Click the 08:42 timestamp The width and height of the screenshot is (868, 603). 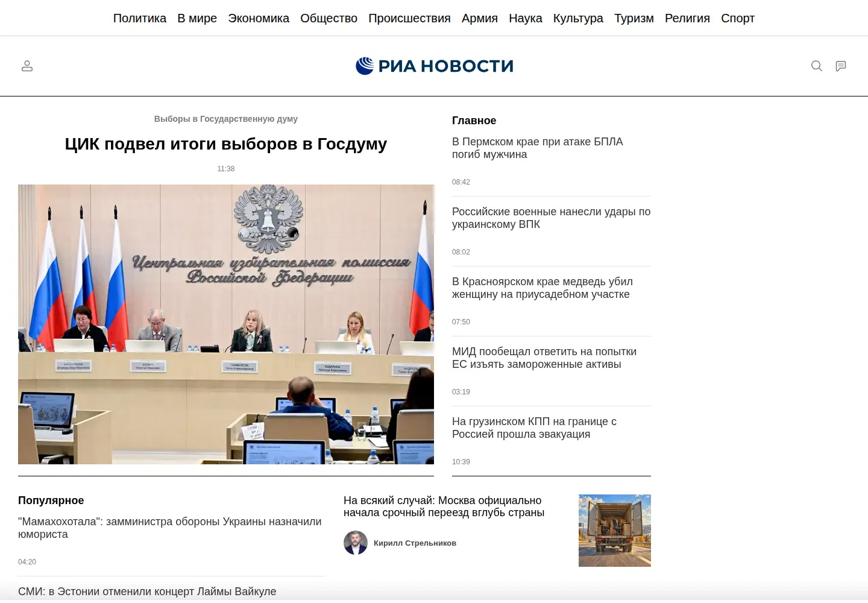tap(461, 182)
